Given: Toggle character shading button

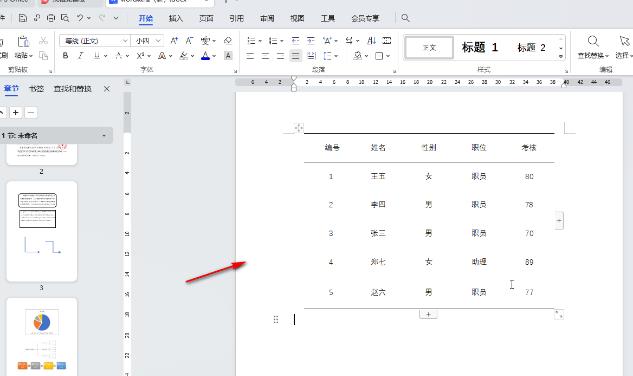Looking at the screenshot, I should 228,56.
